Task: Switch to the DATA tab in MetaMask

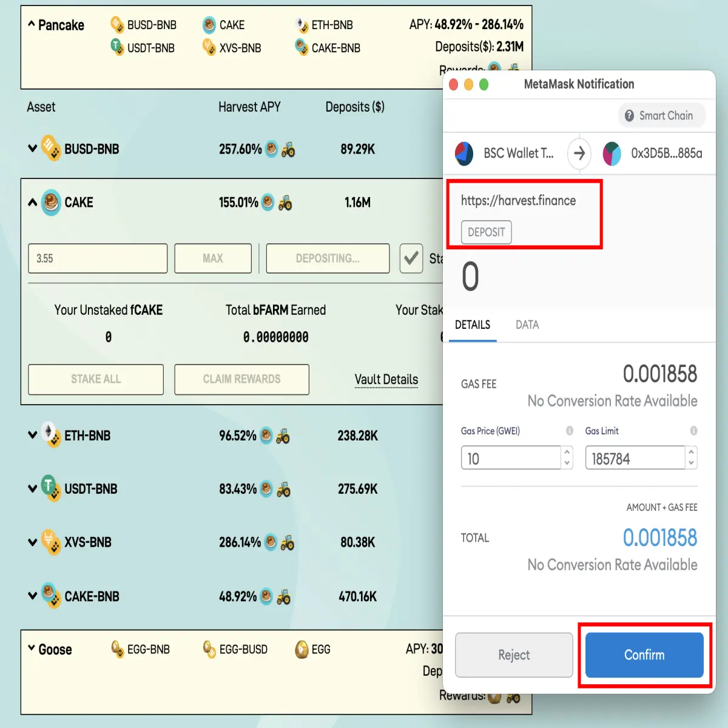Action: (x=527, y=325)
